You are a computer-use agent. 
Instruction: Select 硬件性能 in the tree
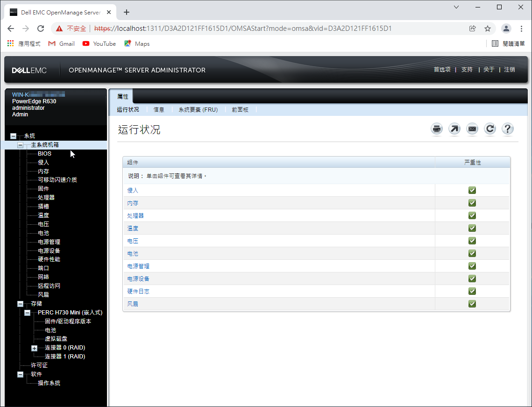[49, 259]
